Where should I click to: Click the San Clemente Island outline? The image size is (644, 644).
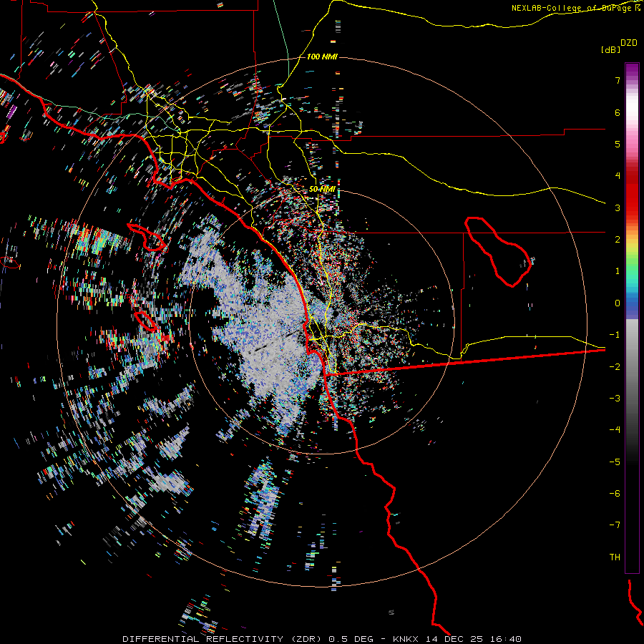(145, 321)
